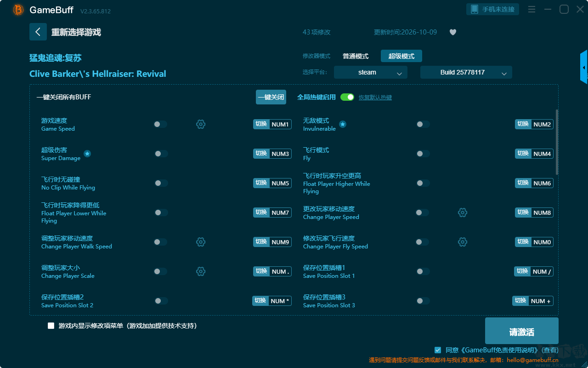Image resolution: width=588 pixels, height=368 pixels.
Task: Expand the blue side panel arrow
Action: pyautogui.click(x=584, y=67)
